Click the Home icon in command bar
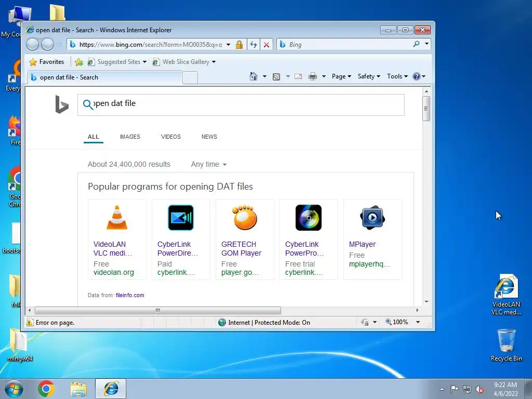532x399 pixels. click(254, 76)
